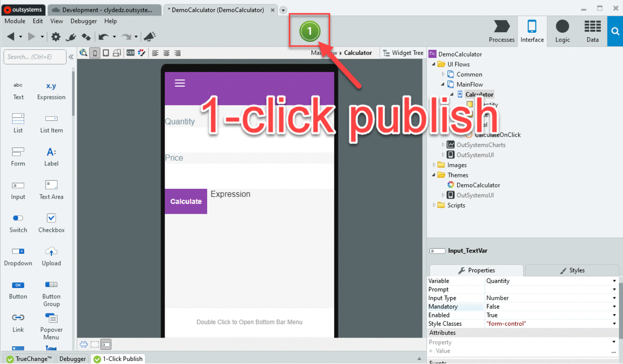The width and height of the screenshot is (623, 364).
Task: Click the open in browser globe icon
Action: [x=84, y=53]
